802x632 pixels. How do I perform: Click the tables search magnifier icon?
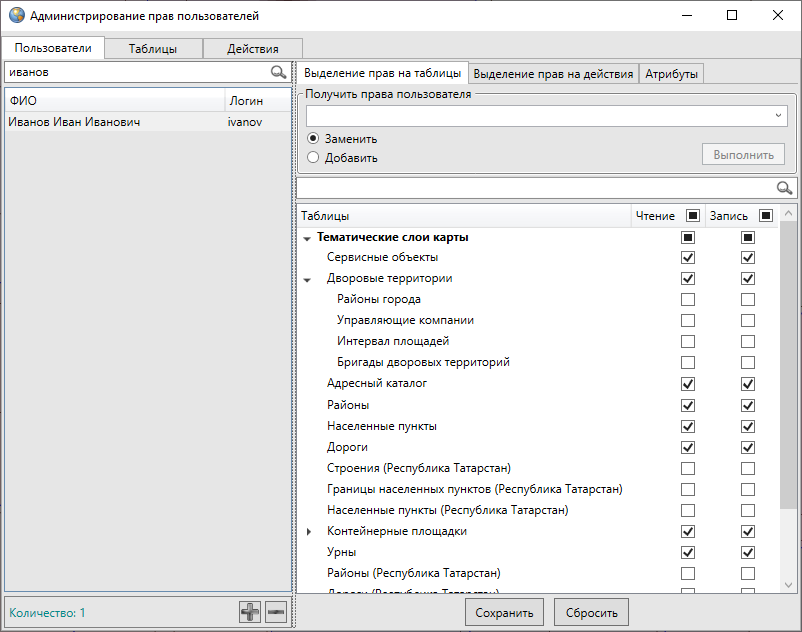click(x=785, y=188)
